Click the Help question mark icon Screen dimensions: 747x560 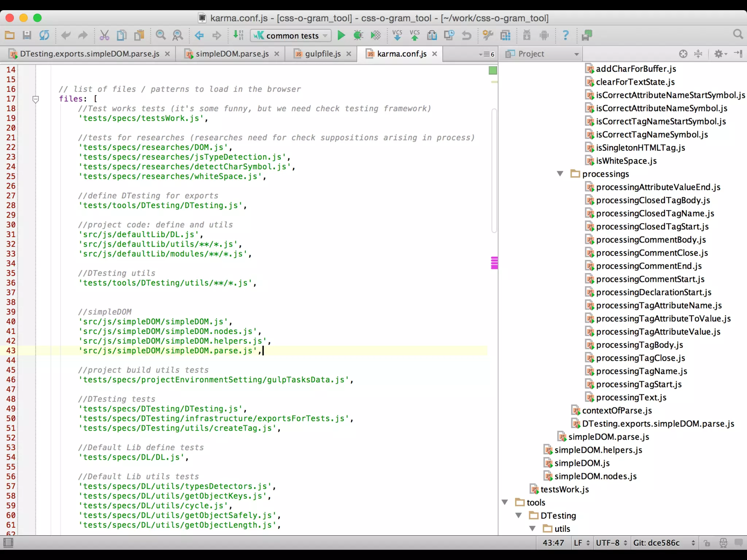565,35
